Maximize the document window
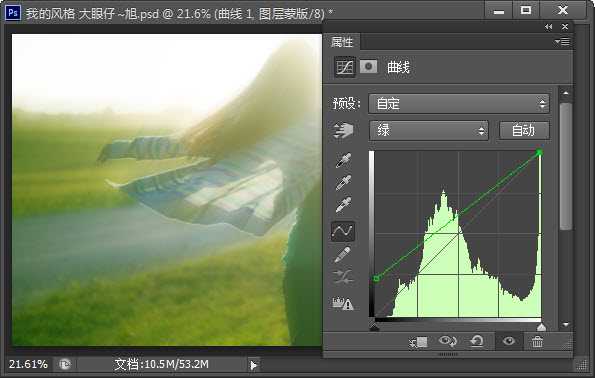The height and width of the screenshot is (378, 595). 526,10
